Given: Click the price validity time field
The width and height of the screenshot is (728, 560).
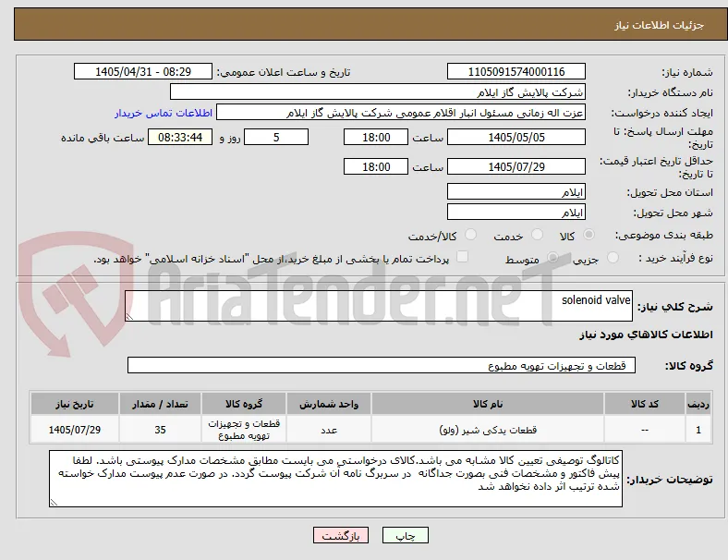Looking at the screenshot, I should pyautogui.click(x=376, y=166).
